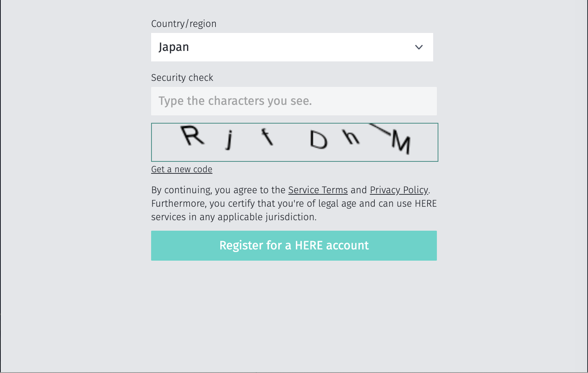
Task: Open the Privacy Policy link
Action: point(399,190)
